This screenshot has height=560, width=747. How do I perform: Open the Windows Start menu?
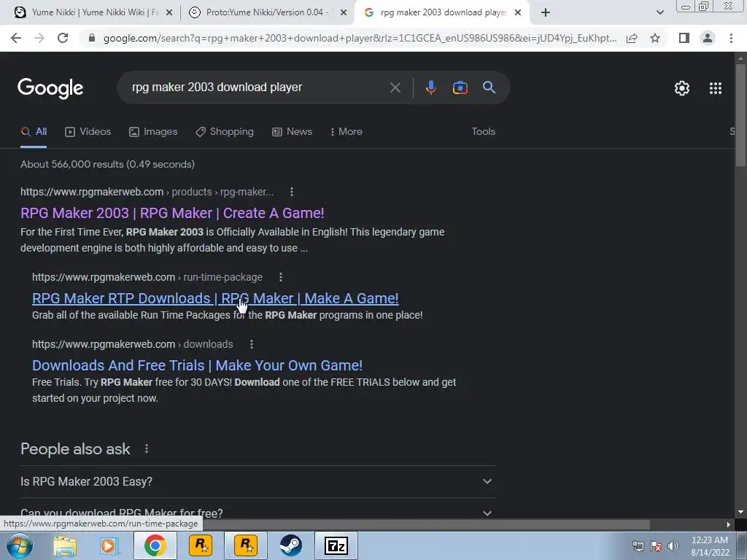pos(20,545)
